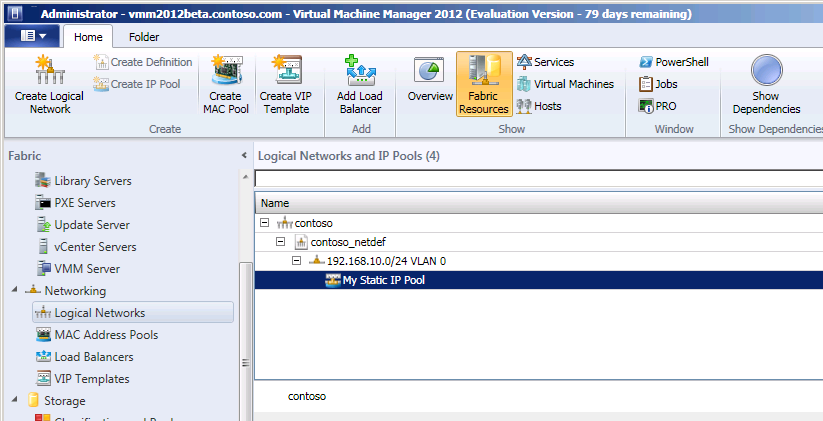Select PXE Servers in Fabric tree
823x421 pixels.
(85, 203)
